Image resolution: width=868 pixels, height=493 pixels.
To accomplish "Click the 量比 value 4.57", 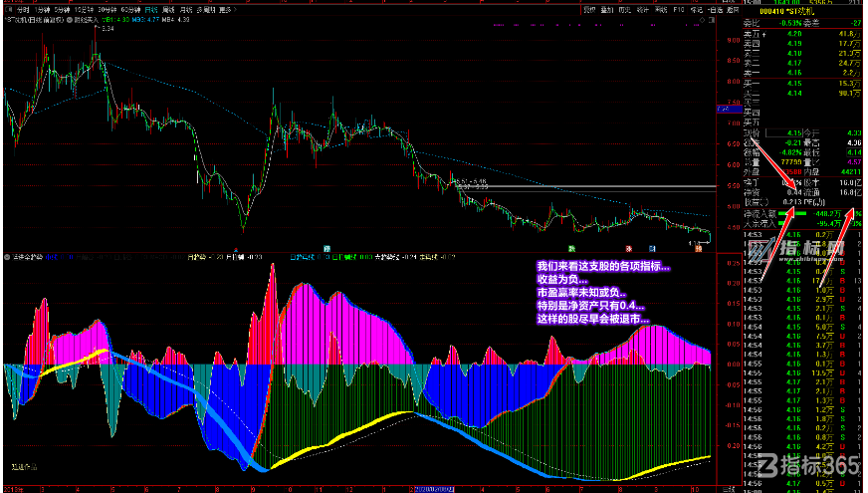I will pyautogui.click(x=854, y=162).
